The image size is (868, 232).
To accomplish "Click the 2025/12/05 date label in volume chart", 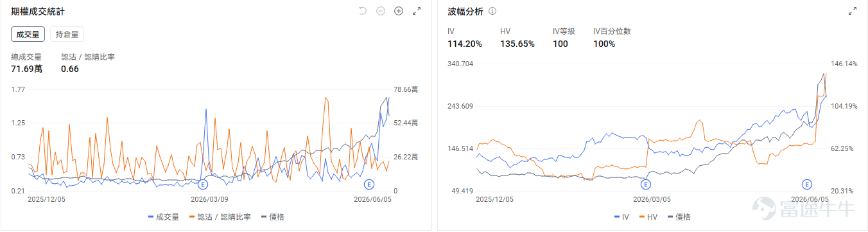I will [x=46, y=200].
